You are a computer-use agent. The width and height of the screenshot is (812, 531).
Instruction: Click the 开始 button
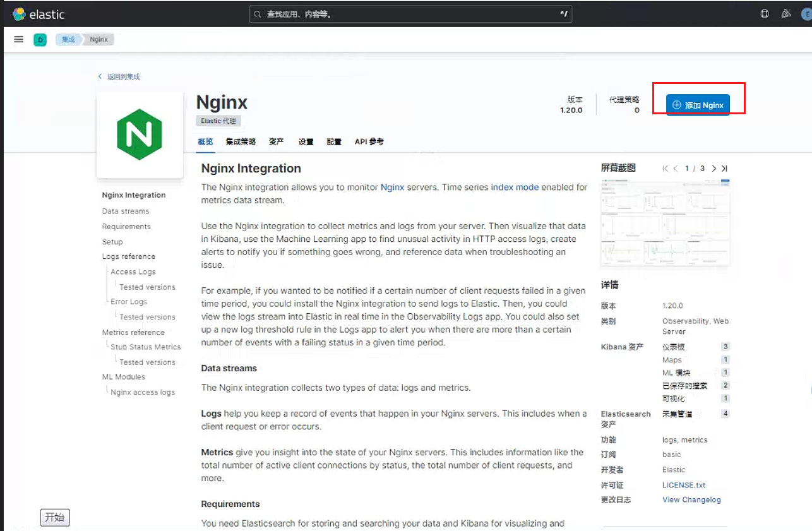point(56,517)
